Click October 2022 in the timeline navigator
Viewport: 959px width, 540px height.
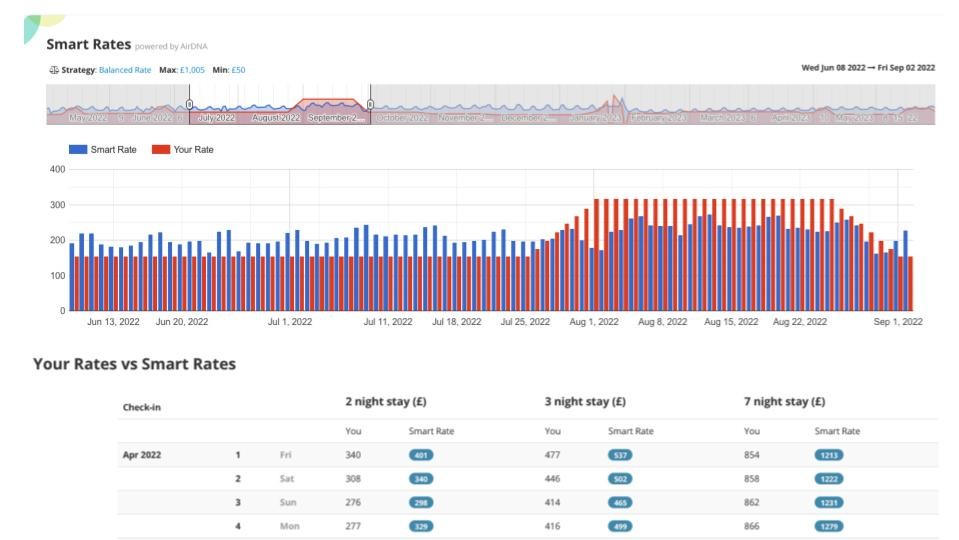(402, 118)
